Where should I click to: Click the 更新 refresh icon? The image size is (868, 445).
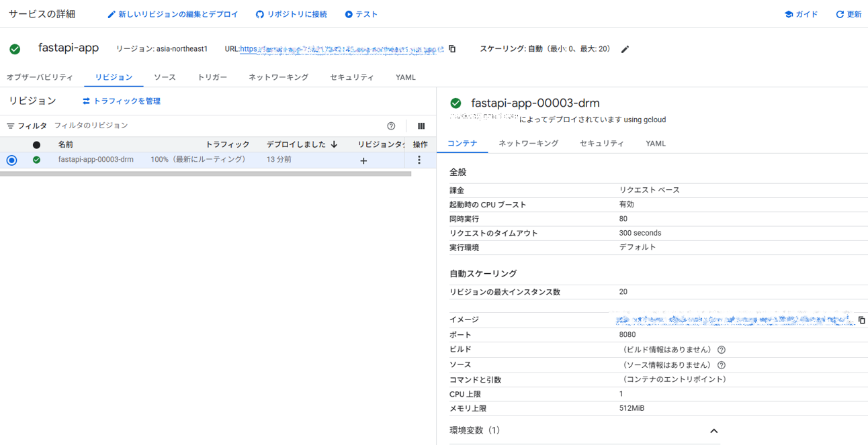840,14
